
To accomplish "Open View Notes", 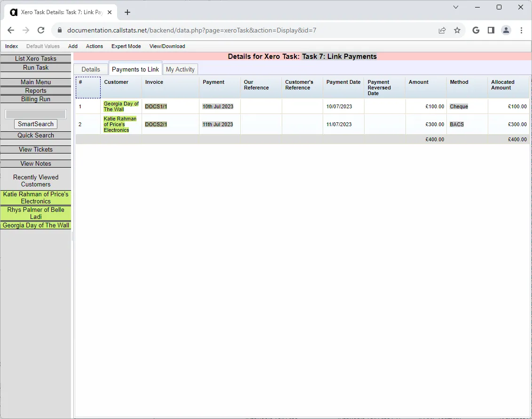I will pyautogui.click(x=36, y=164).
